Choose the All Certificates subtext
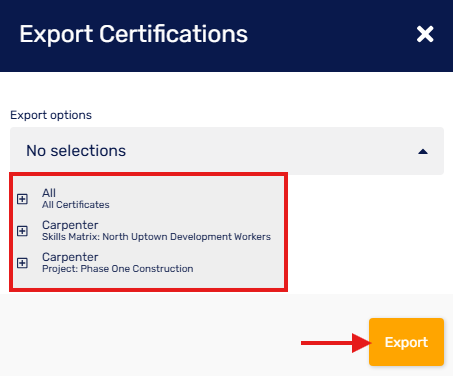This screenshot has height=376, width=453. coord(76,205)
